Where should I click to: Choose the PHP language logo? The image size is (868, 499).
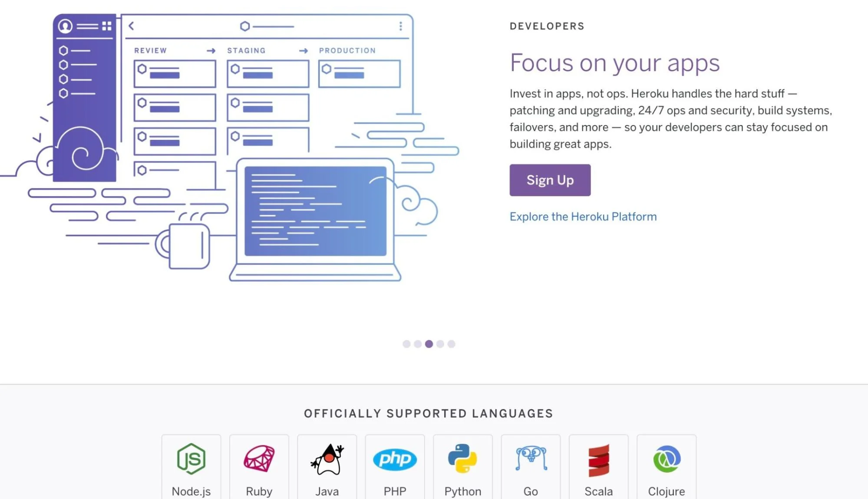tap(395, 459)
